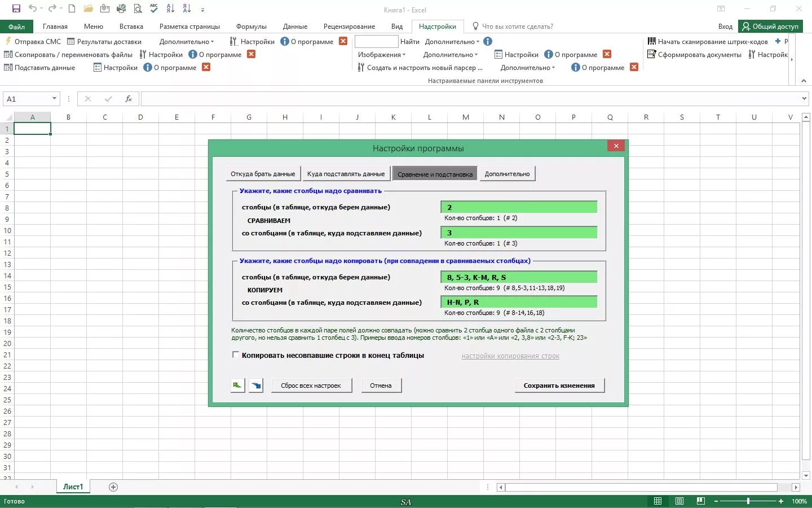Click Создать и настроить новый парсер
The height and width of the screenshot is (508, 812).
(x=420, y=67)
